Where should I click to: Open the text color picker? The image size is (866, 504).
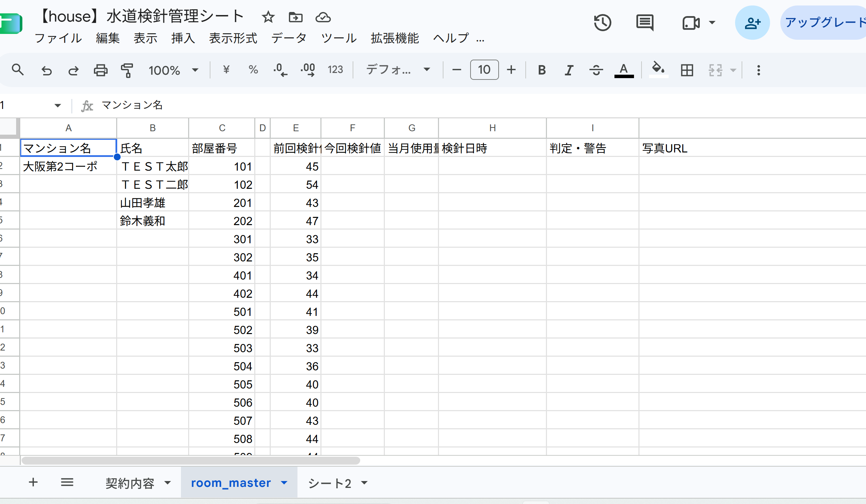(624, 71)
